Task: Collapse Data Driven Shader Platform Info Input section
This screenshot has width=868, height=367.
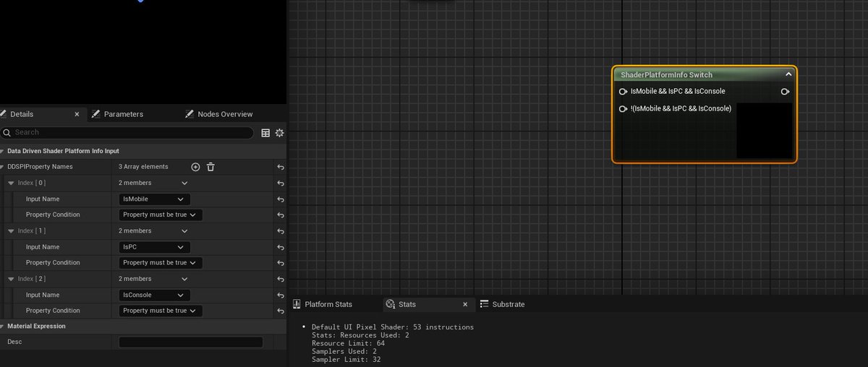Action: pyautogui.click(x=4, y=151)
